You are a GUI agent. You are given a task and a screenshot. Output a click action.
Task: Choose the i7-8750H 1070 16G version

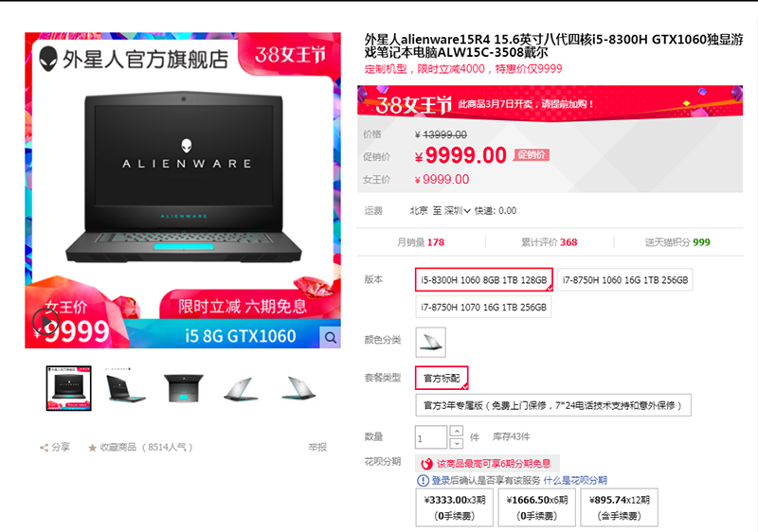(x=483, y=307)
